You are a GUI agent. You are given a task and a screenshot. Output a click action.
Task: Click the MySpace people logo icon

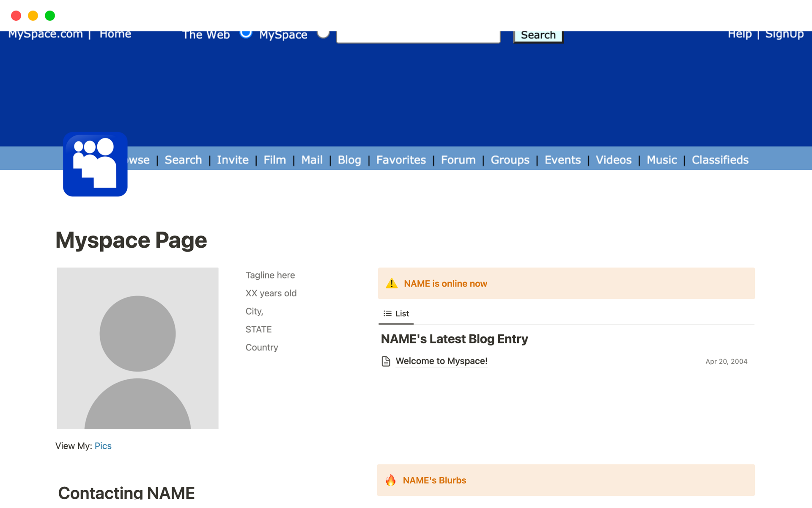[x=95, y=164]
